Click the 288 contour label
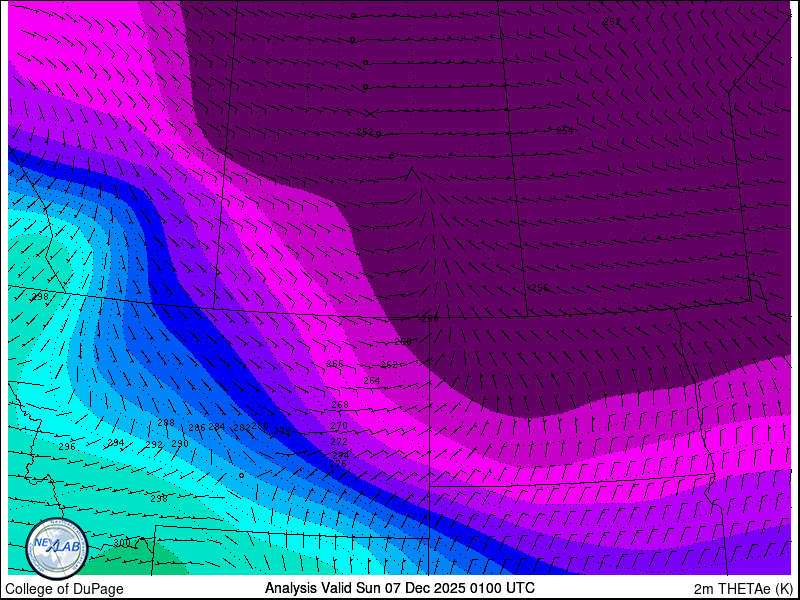800x600 pixels. point(166,422)
